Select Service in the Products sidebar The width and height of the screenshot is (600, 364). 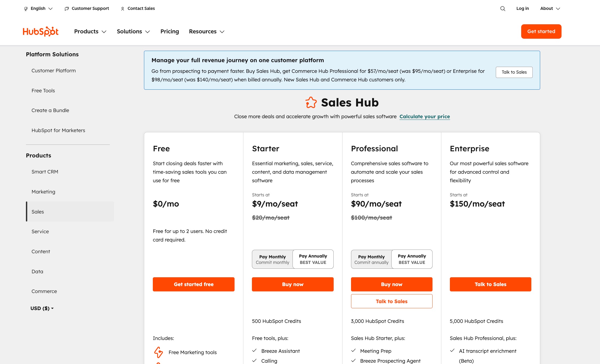click(40, 231)
